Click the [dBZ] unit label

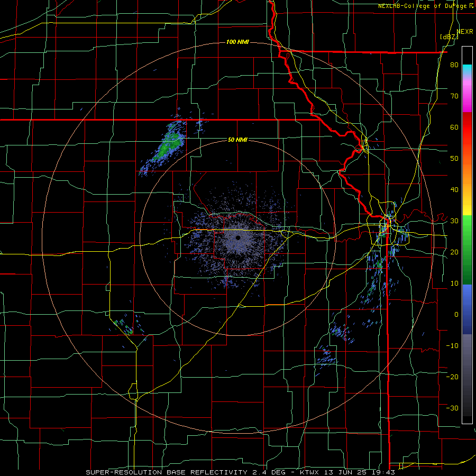[x=449, y=36]
